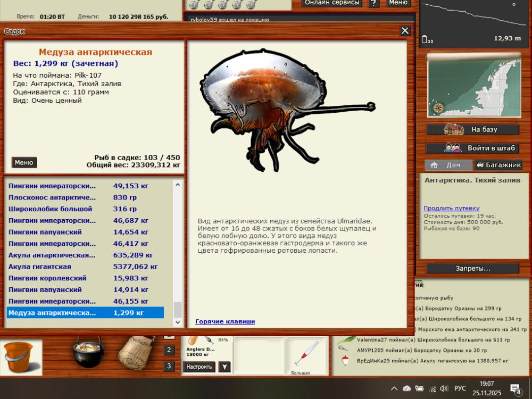Open the rod settings dropdown arrow

coord(224,367)
